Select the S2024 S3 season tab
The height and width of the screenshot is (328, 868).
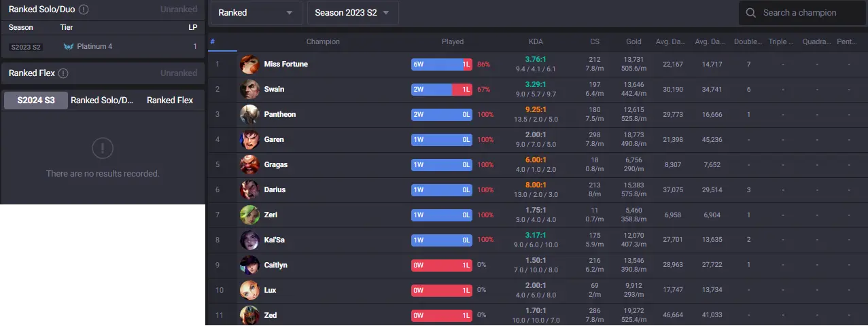tap(35, 101)
